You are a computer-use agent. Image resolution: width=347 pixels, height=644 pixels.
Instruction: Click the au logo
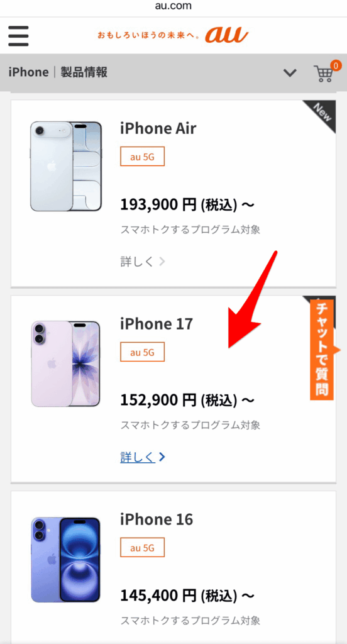[x=227, y=35]
